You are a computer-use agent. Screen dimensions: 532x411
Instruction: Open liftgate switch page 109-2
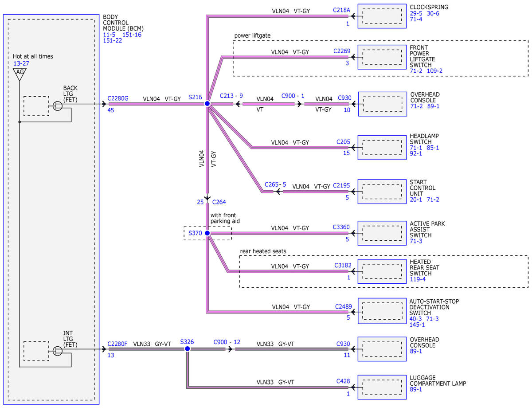434,70
